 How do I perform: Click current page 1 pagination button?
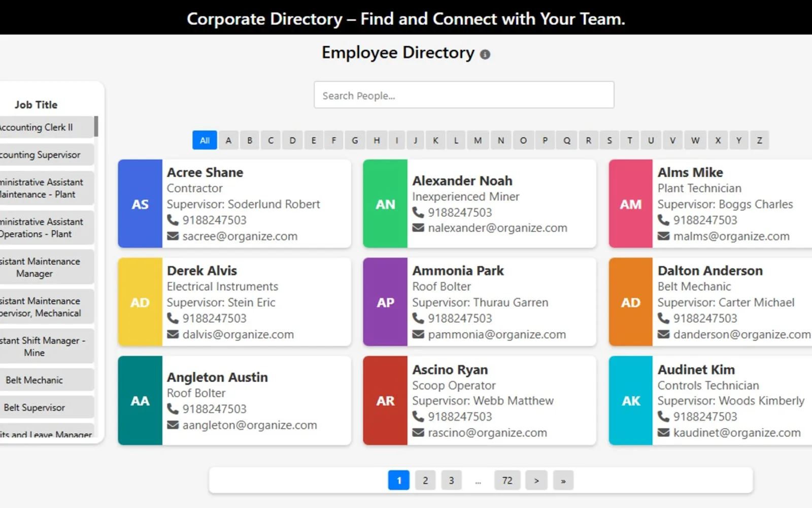(399, 481)
